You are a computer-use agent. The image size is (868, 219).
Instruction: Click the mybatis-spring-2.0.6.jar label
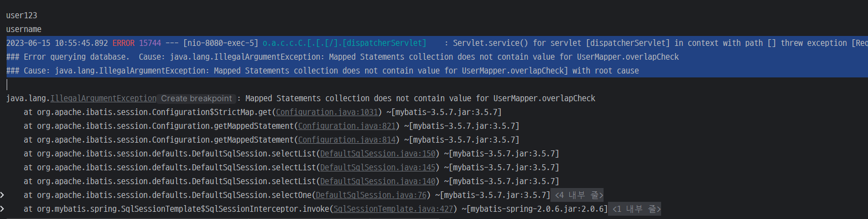537,209
